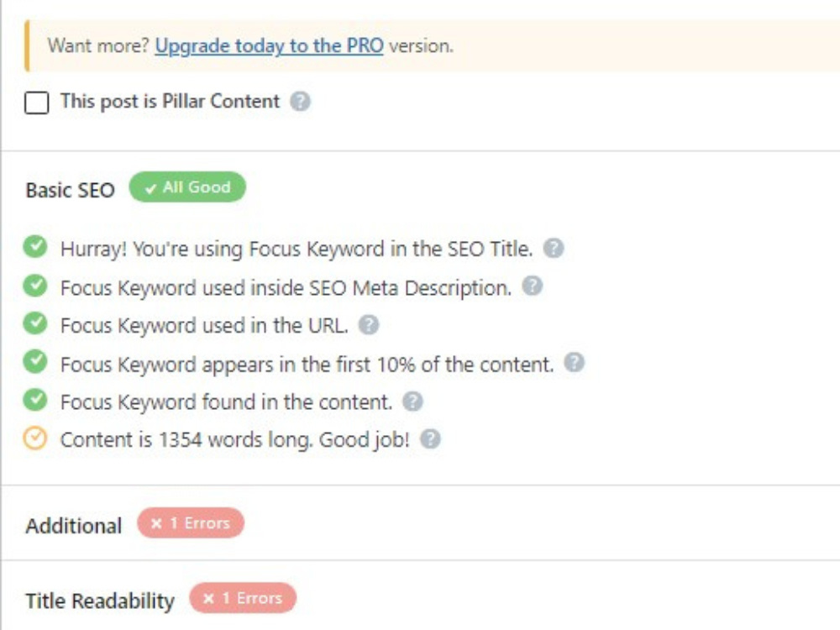The width and height of the screenshot is (840, 630).
Task: Click orange check icon beside content length
Action: click(x=35, y=438)
